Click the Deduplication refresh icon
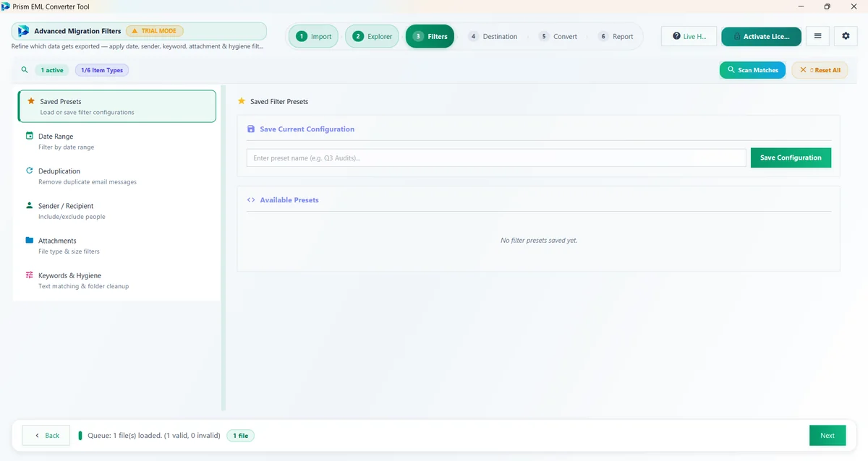 pyautogui.click(x=30, y=171)
